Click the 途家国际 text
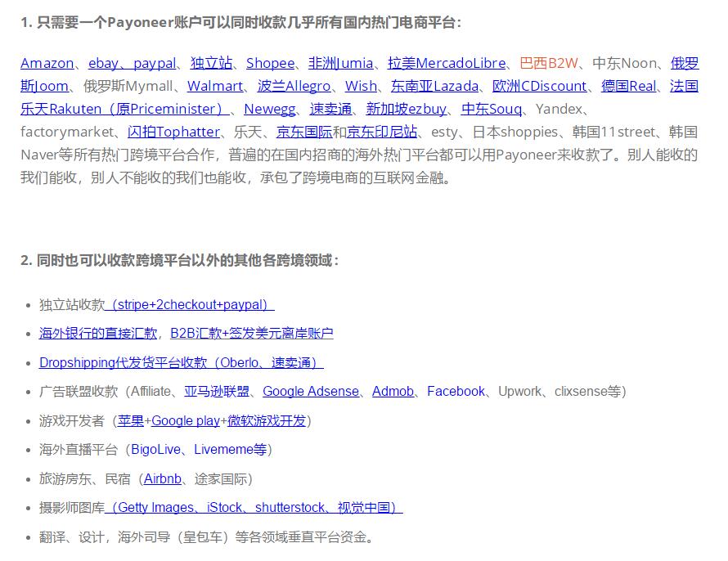The width and height of the screenshot is (728, 561). (x=221, y=479)
